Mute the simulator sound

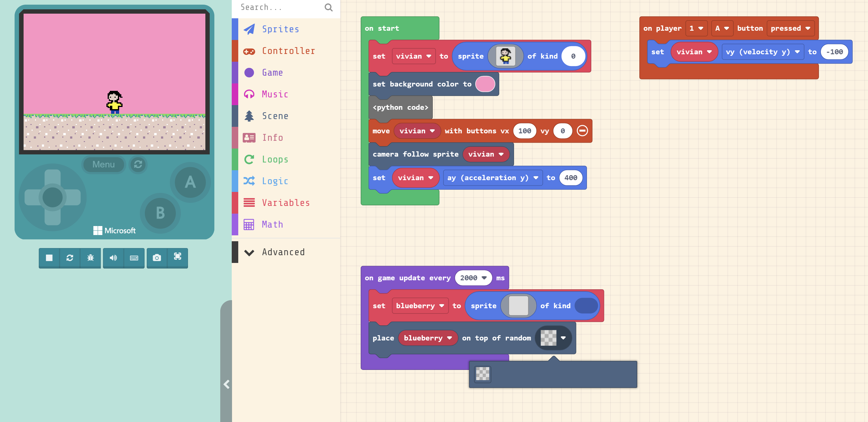[x=113, y=258]
